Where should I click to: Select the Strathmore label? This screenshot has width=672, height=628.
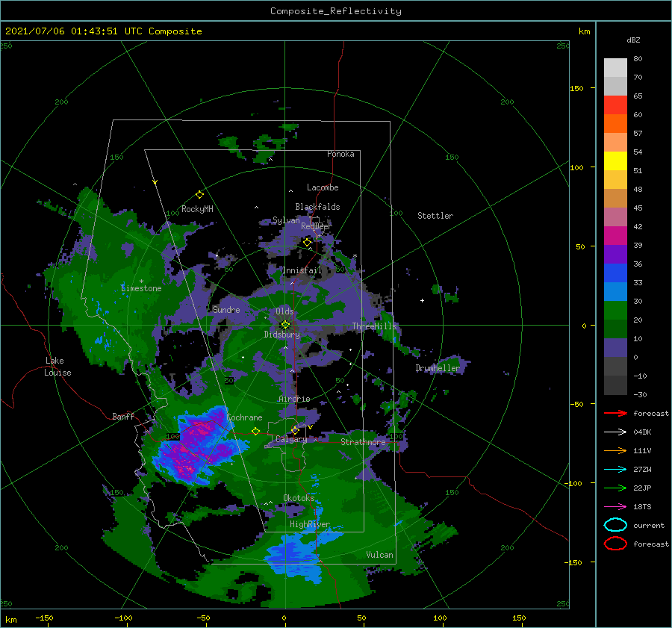pyautogui.click(x=363, y=442)
